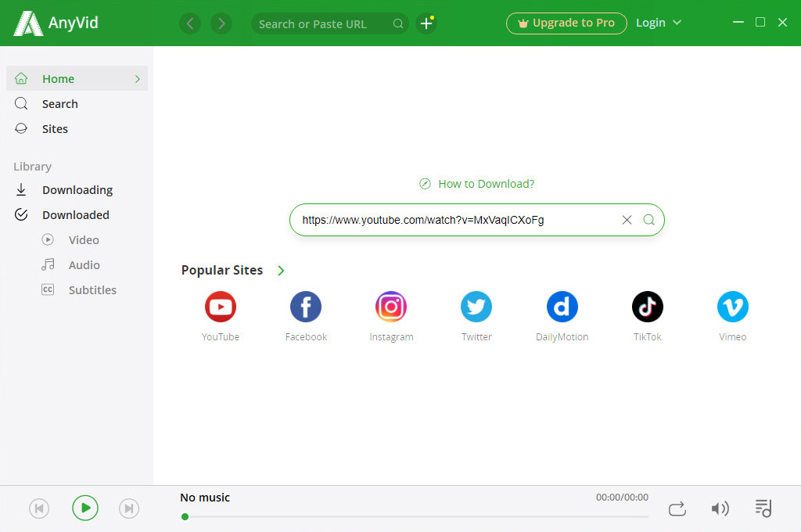Screen dimensions: 801x532
Task: Open the Downloading library section
Action: click(77, 189)
